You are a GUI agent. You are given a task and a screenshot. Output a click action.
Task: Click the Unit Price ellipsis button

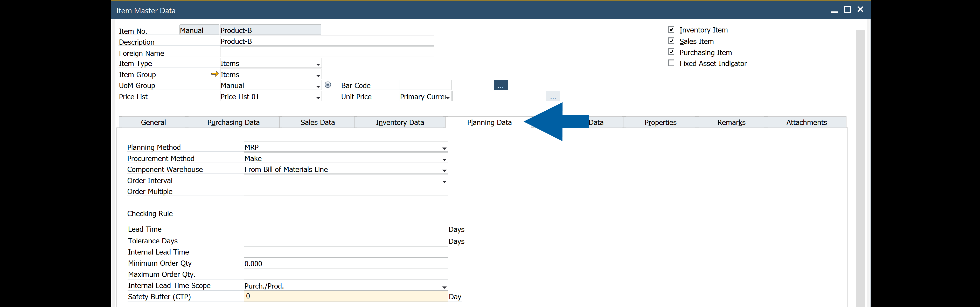(x=553, y=96)
